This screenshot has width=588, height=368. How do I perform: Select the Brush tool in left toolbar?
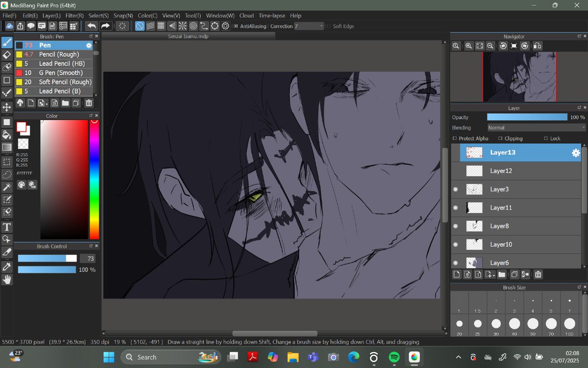tap(7, 42)
